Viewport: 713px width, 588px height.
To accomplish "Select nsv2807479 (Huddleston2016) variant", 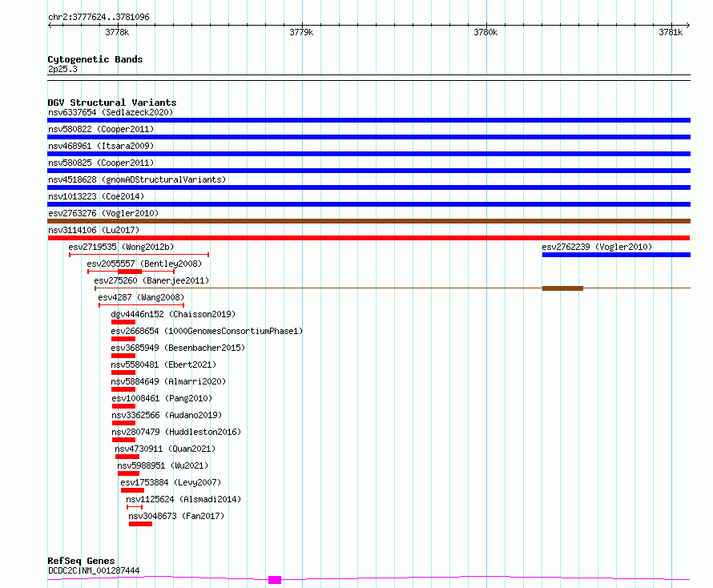I will [x=176, y=432].
